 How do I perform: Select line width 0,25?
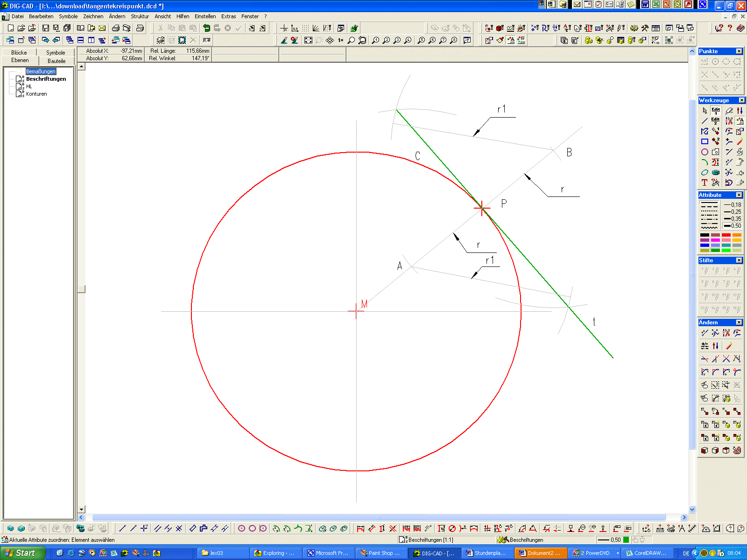(x=733, y=212)
